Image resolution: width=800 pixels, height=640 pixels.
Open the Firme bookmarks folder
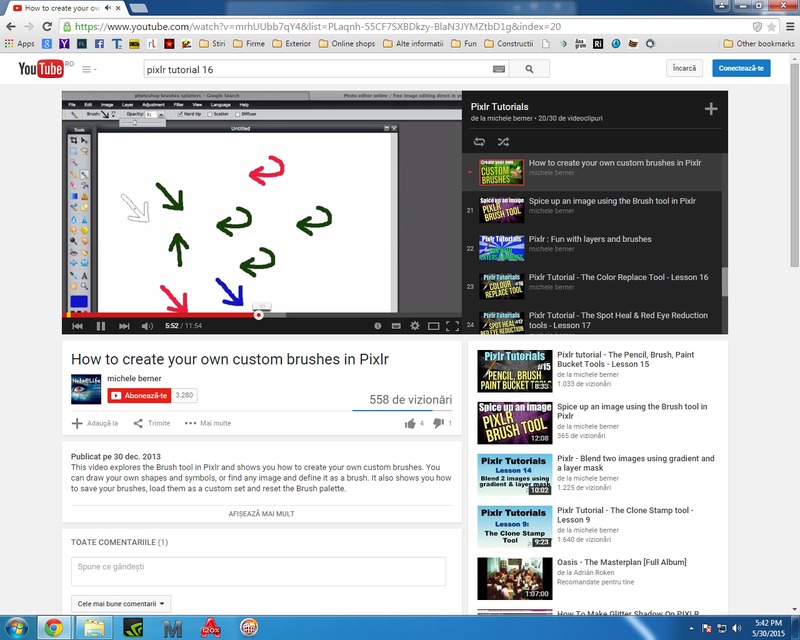coord(249,44)
